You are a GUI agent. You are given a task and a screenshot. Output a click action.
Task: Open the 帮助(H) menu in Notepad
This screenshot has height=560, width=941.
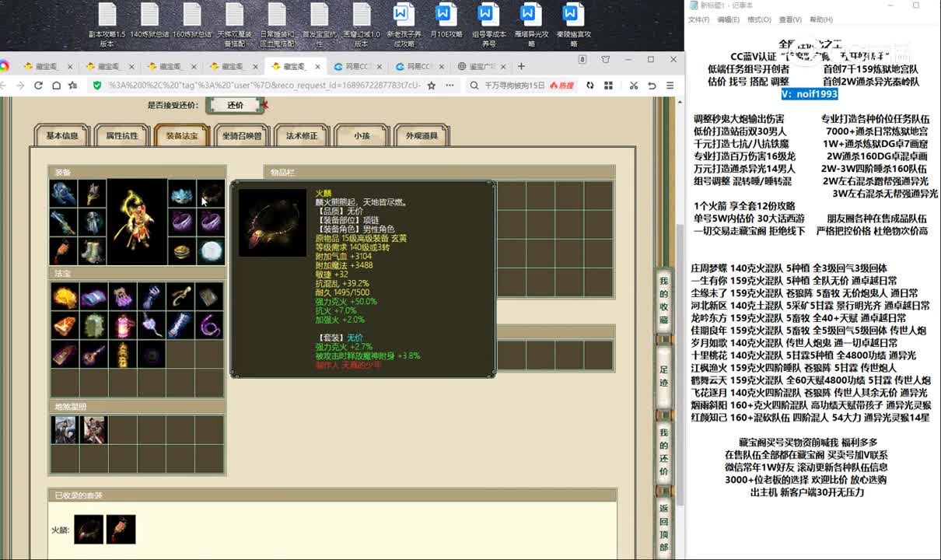pyautogui.click(x=821, y=19)
